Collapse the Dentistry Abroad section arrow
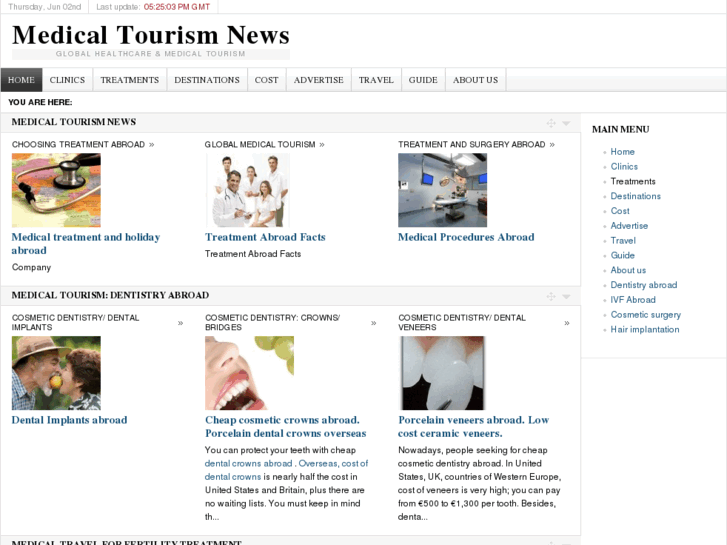The height and width of the screenshot is (545, 727). (x=566, y=296)
